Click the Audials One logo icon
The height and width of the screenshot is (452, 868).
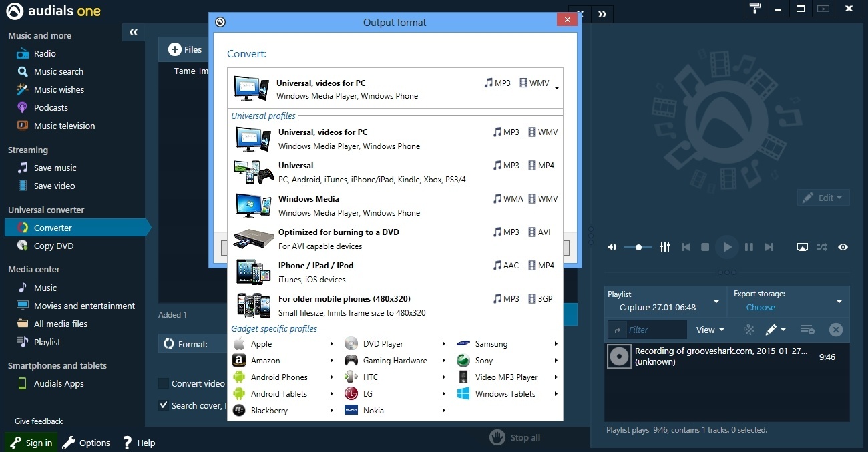(x=15, y=11)
